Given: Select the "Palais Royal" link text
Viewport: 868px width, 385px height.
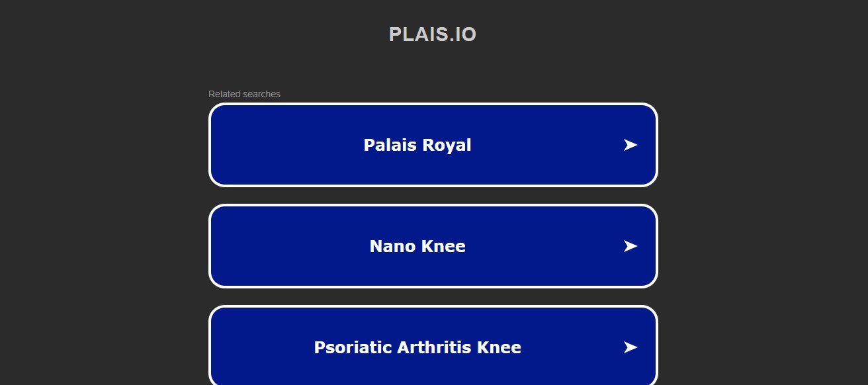Looking at the screenshot, I should tap(417, 145).
